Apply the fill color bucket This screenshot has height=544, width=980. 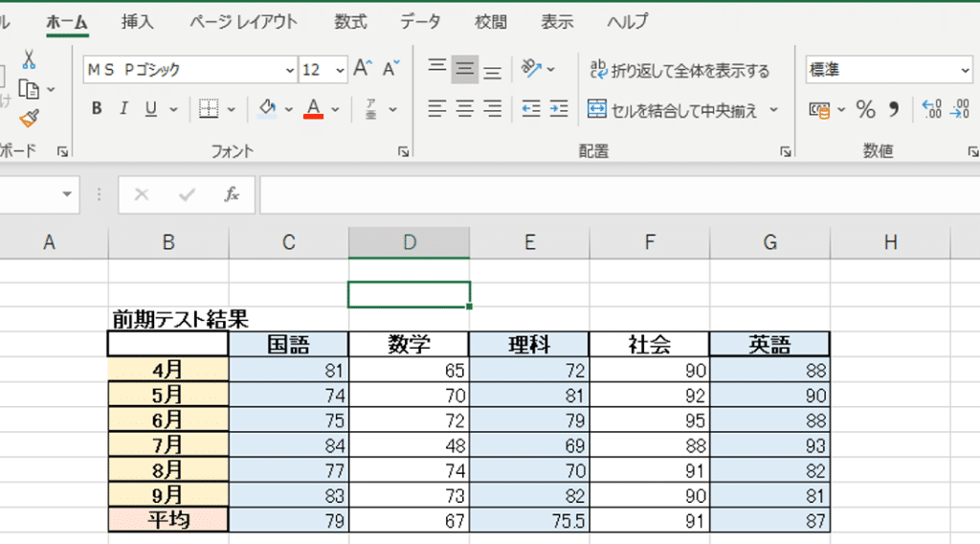click(x=268, y=109)
